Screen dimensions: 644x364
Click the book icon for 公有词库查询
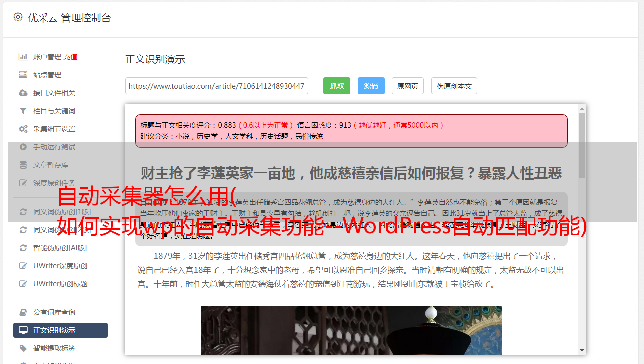point(23,312)
